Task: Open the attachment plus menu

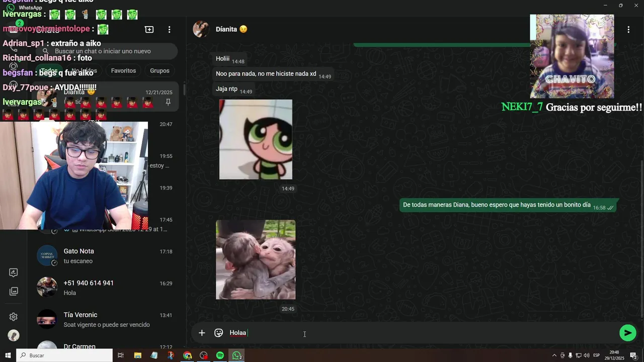Action: 202,333
